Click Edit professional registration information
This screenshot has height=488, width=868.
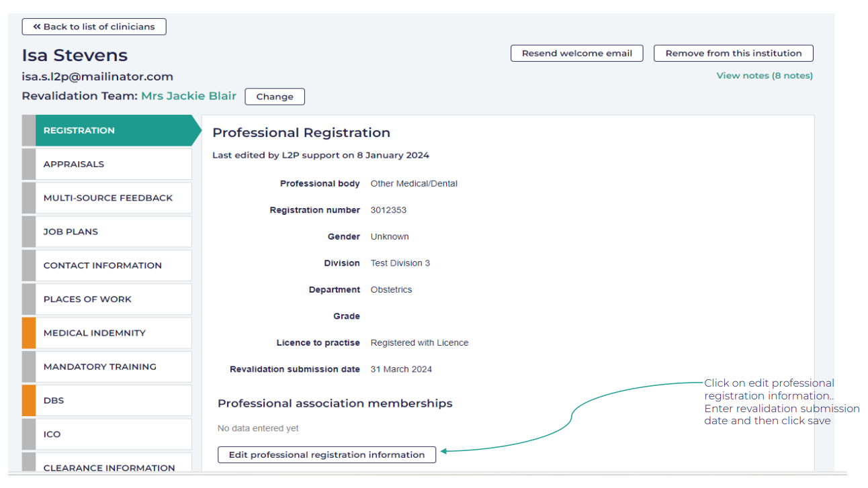point(327,455)
